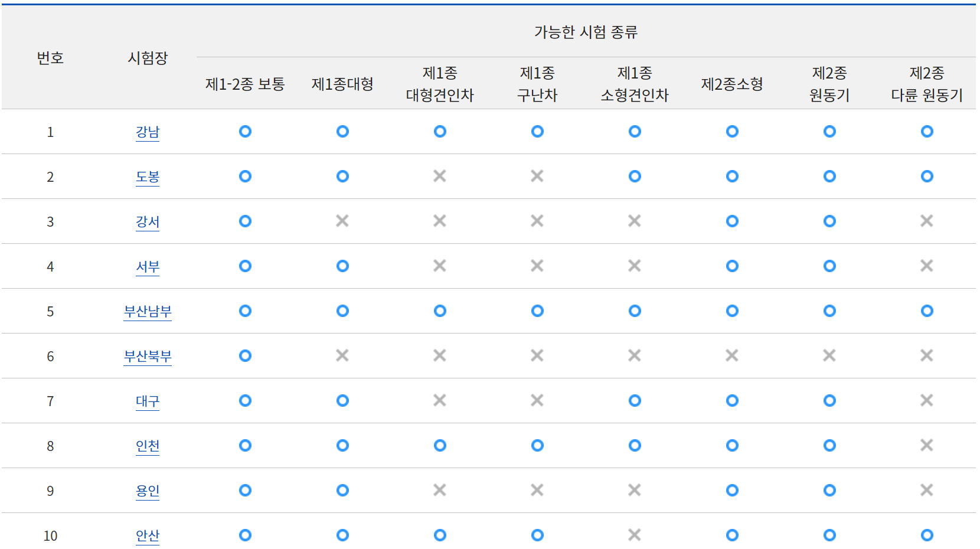980x549 pixels.
Task: Click the 제1-2종 보통 availability icon for 강남
Action: coord(244,132)
